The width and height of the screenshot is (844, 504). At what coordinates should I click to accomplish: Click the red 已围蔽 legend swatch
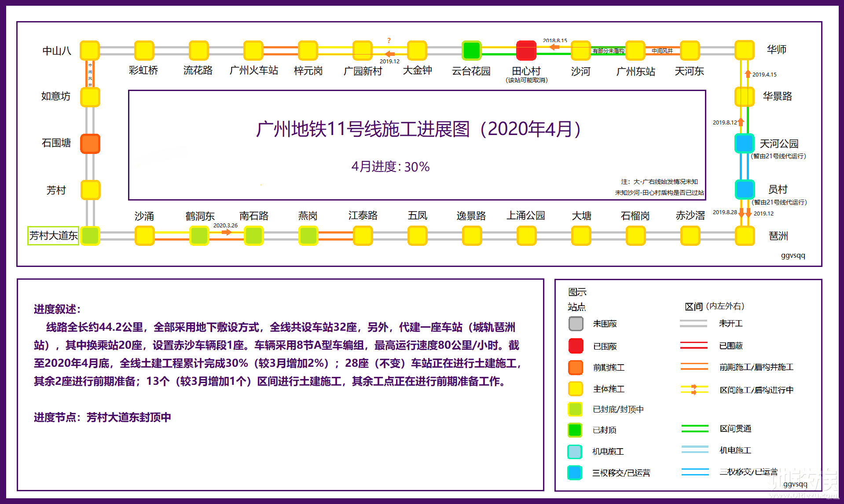tap(576, 346)
